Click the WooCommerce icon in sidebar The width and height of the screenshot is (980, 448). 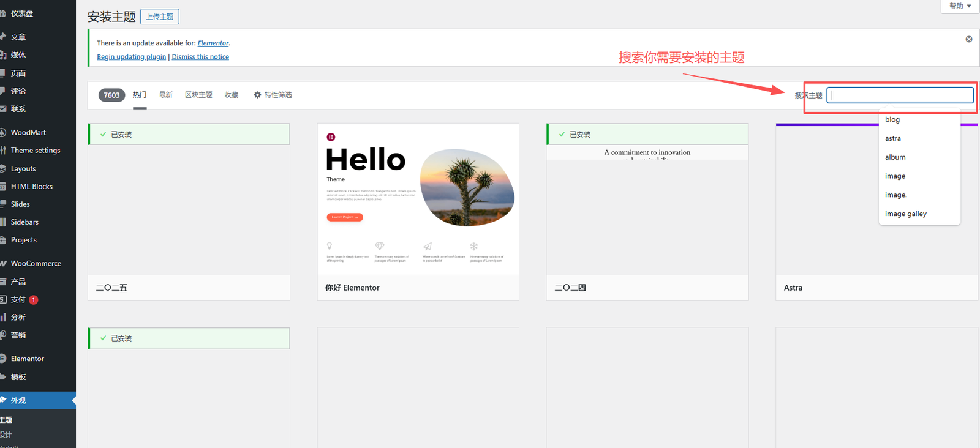coord(3,264)
